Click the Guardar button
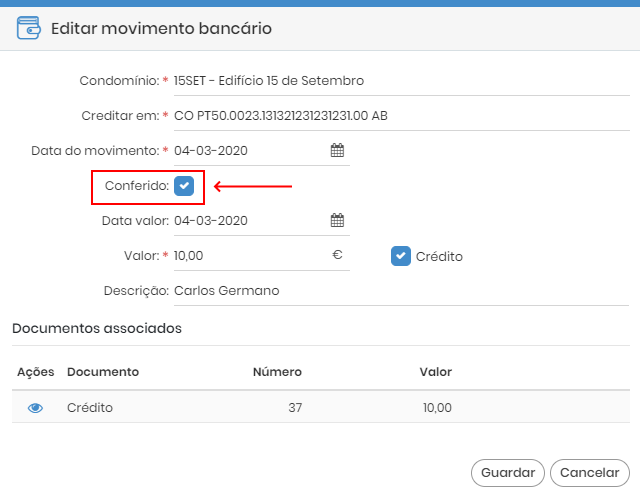The width and height of the screenshot is (640, 497). coord(508,473)
